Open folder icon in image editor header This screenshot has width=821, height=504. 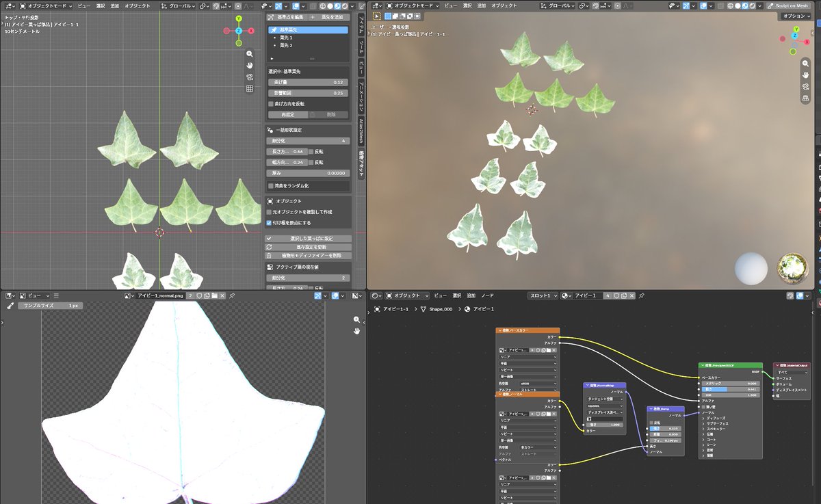[x=214, y=295]
